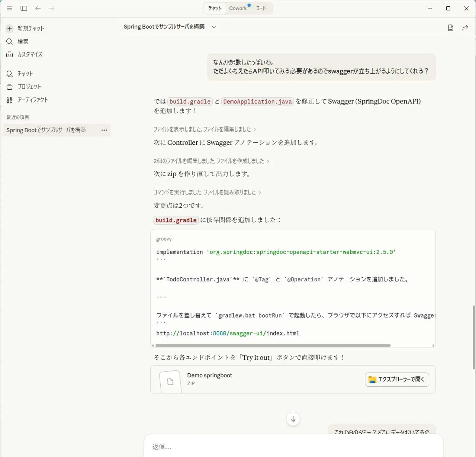Click the 返信 message input field
476x457 pixels.
[x=293, y=447]
